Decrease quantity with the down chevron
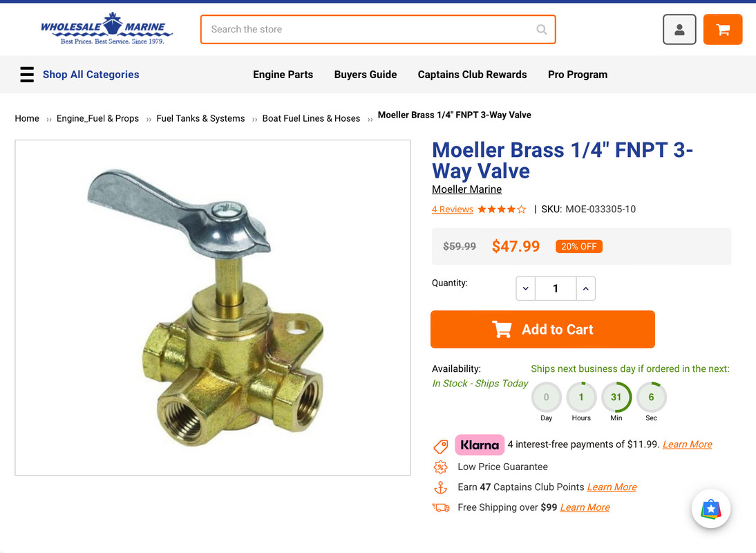 tap(525, 288)
